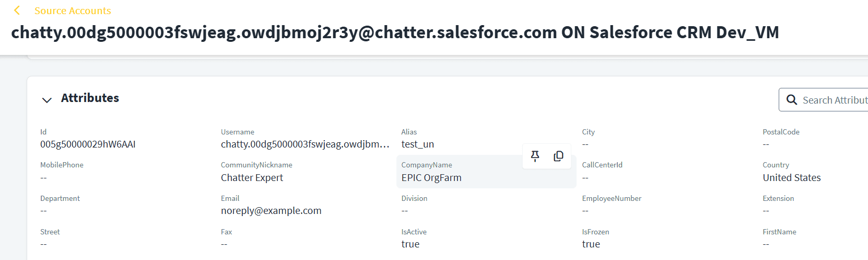Click the IsActive value true
This screenshot has width=868, height=260.
(x=410, y=244)
